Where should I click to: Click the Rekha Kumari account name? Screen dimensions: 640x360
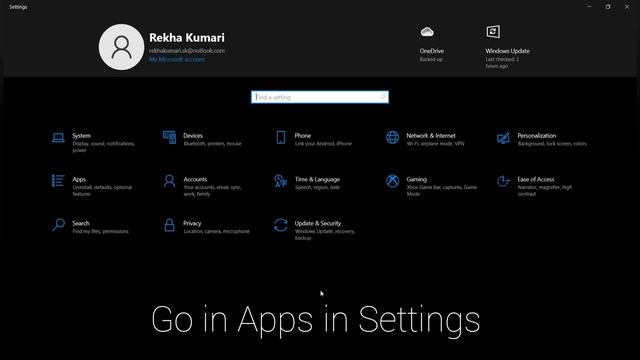point(187,38)
